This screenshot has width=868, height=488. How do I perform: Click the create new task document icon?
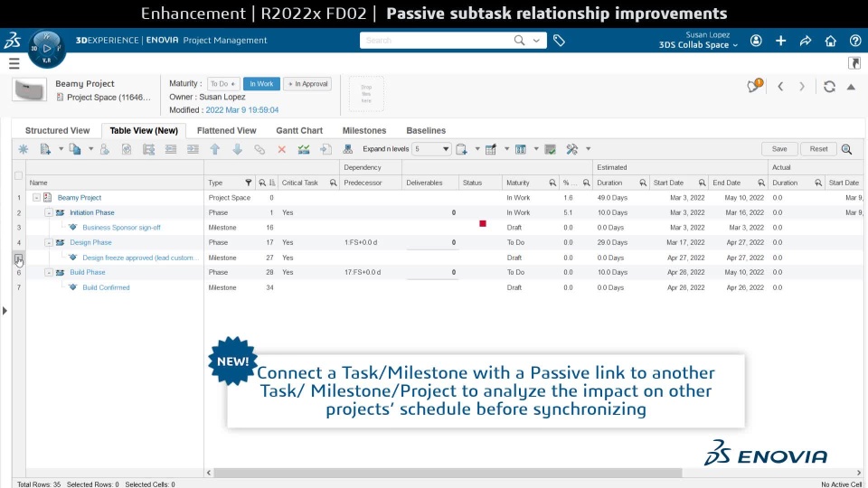pyautogui.click(x=45, y=149)
